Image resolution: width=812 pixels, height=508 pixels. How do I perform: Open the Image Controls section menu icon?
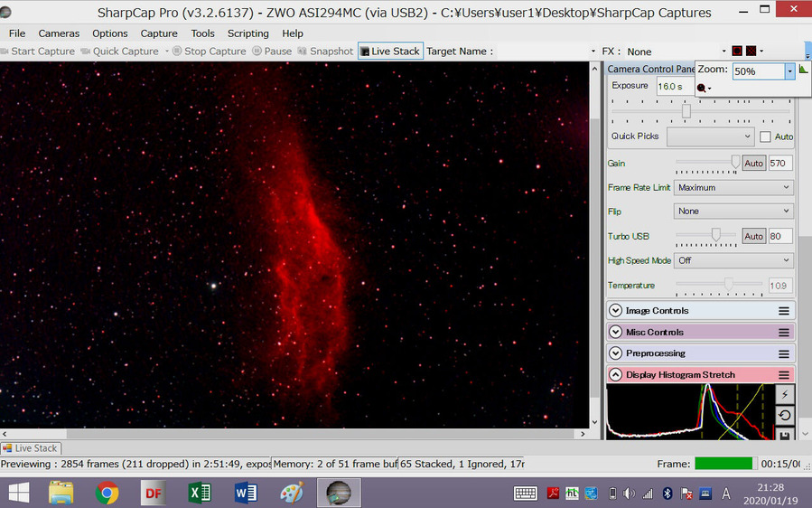[784, 311]
